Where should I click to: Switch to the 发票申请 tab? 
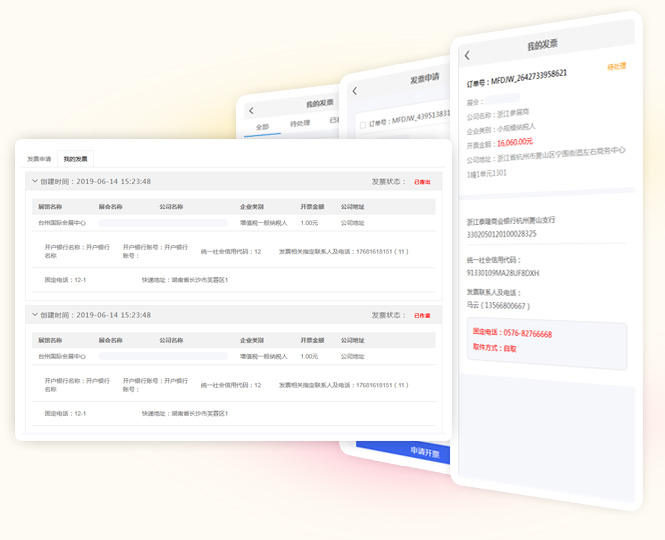click(x=39, y=159)
